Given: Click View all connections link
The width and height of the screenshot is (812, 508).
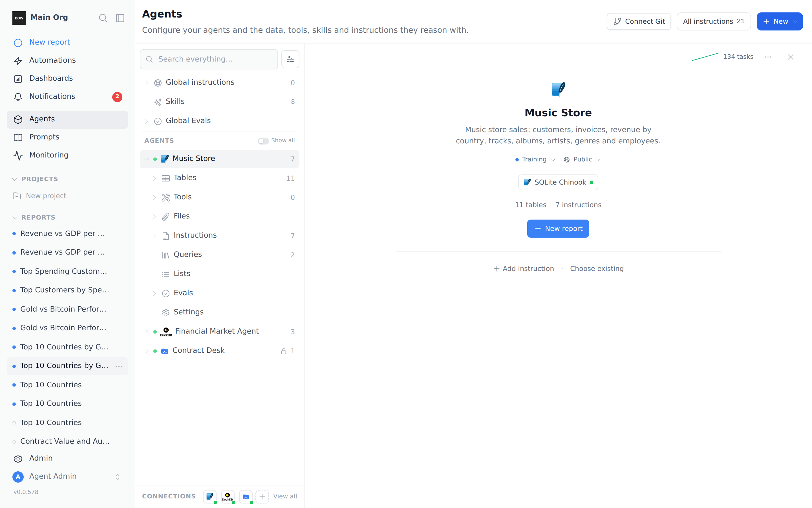Looking at the screenshot, I should (285, 496).
